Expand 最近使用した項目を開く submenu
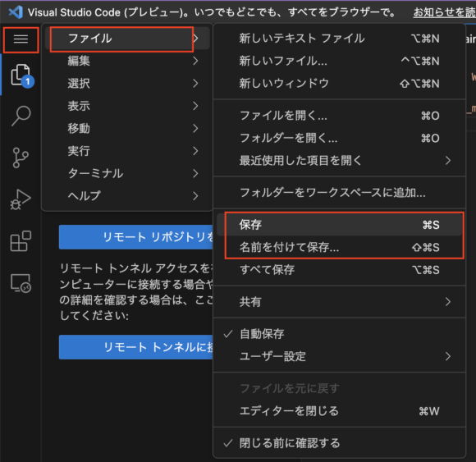 pyautogui.click(x=340, y=161)
